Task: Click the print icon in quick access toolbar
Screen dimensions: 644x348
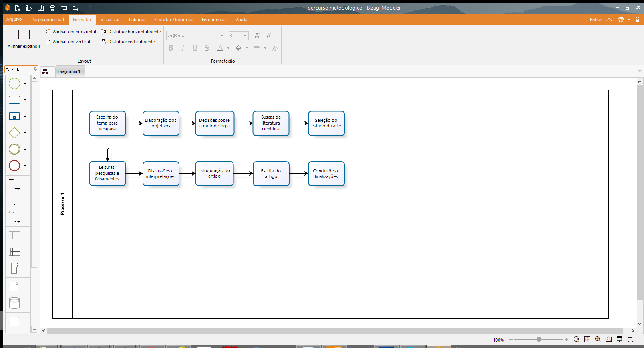Action: click(x=52, y=8)
